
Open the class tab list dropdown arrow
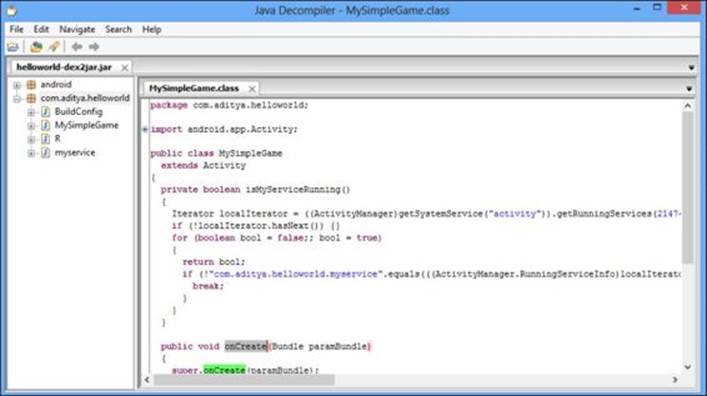click(x=689, y=89)
